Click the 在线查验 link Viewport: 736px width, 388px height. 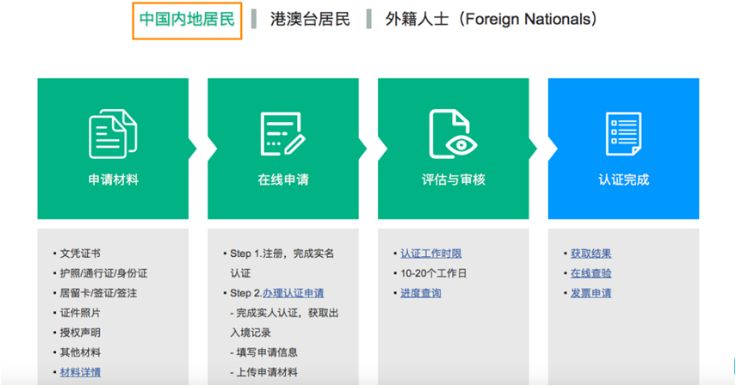tap(590, 273)
